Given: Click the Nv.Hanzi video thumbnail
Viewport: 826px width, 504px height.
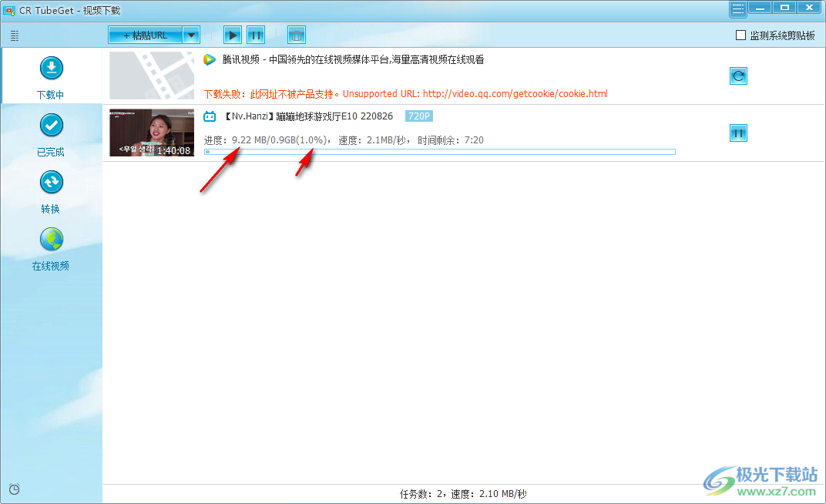Looking at the screenshot, I should click(152, 133).
